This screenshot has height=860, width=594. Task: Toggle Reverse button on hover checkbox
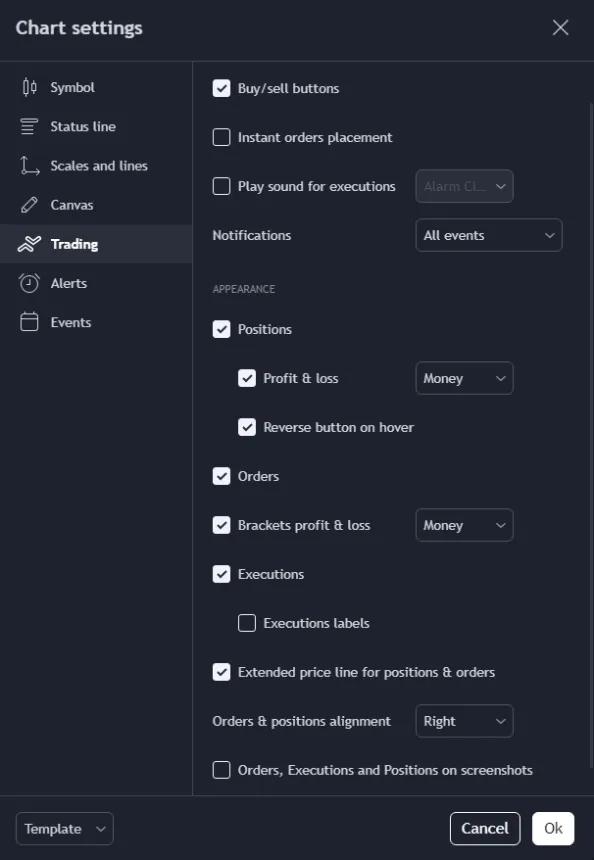click(247, 427)
